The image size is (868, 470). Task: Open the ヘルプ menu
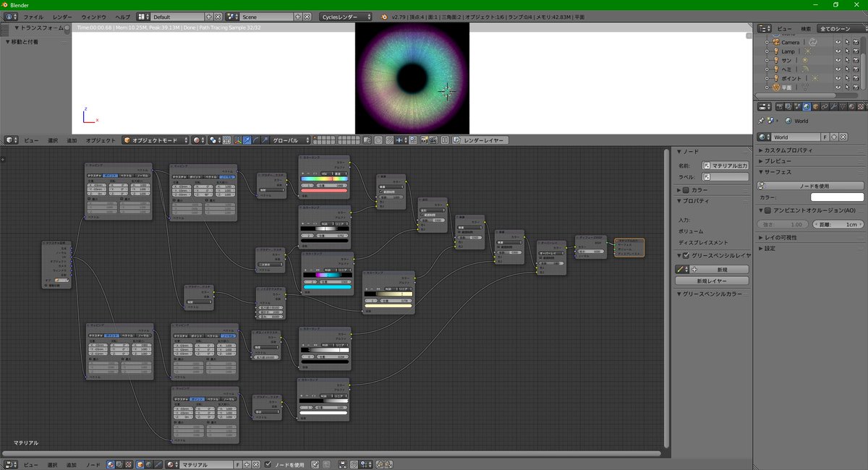click(x=123, y=17)
